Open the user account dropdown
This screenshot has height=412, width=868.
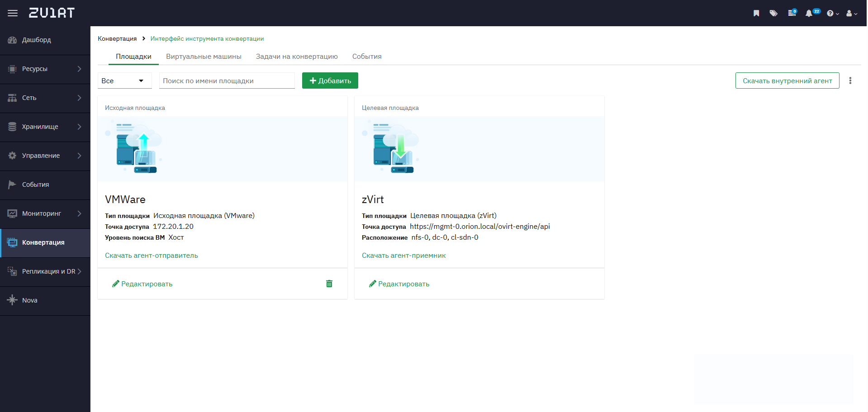click(851, 14)
